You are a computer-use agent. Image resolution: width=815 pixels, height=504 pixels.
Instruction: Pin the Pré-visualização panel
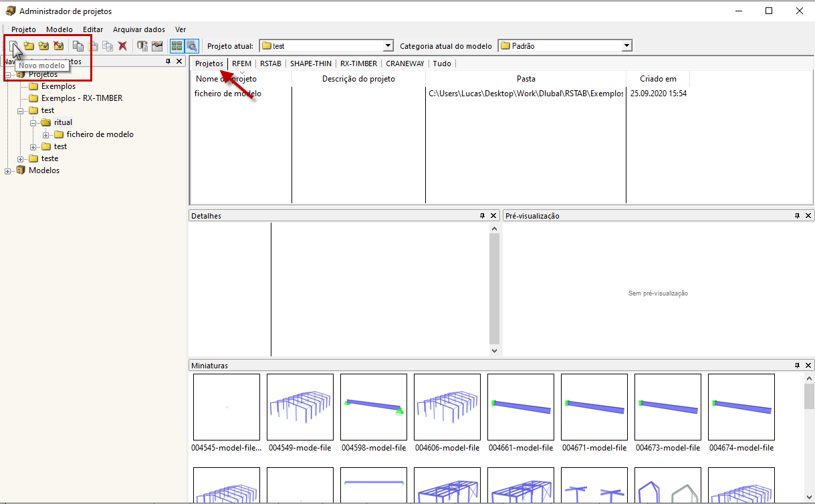(x=797, y=216)
